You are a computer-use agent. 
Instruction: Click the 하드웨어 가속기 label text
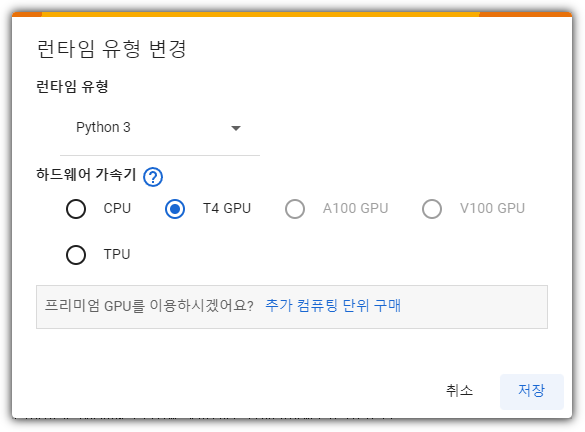click(x=86, y=174)
